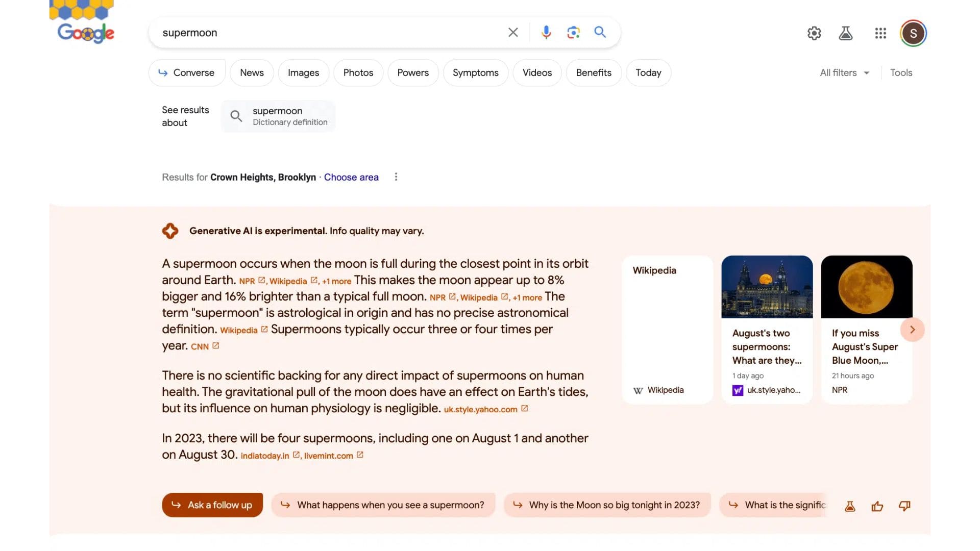980x551 pixels.
Task: Expand the All filters dropdown
Action: [844, 73]
